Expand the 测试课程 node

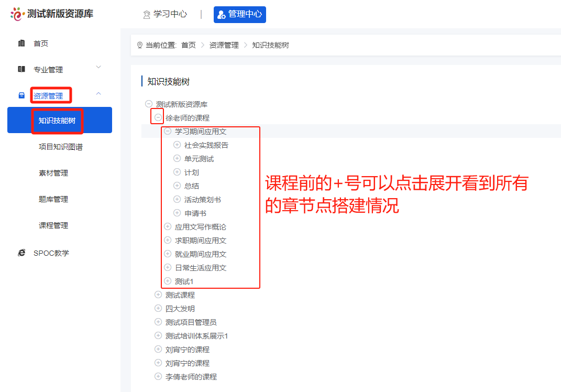158,295
